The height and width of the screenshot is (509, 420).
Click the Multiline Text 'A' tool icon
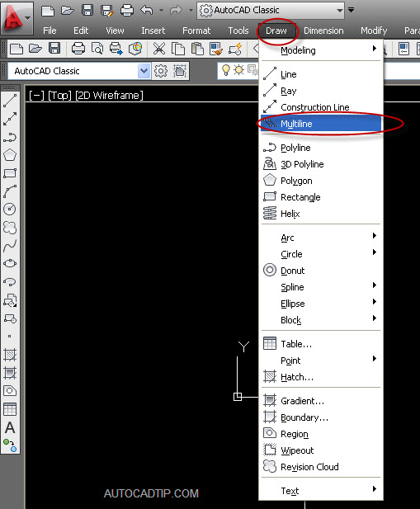point(10,427)
